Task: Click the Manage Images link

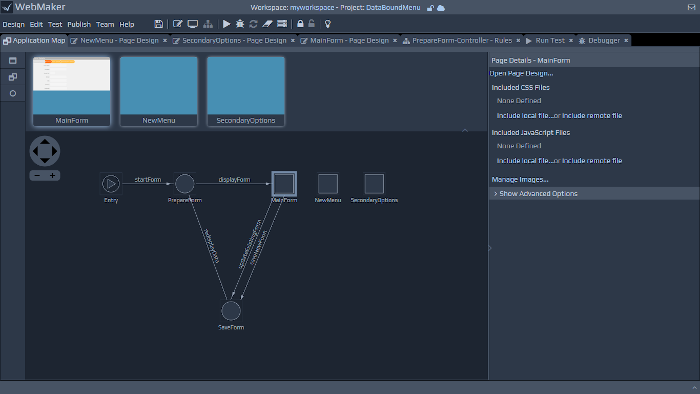Action: [520, 179]
